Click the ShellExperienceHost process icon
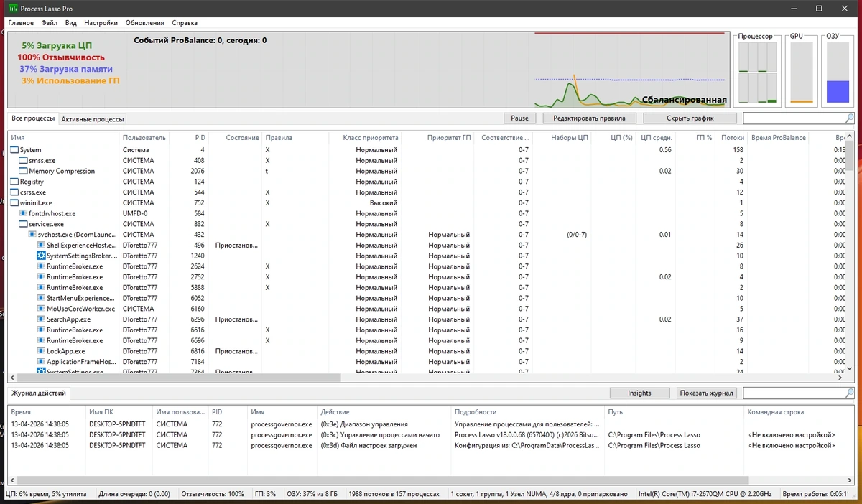 (x=41, y=245)
